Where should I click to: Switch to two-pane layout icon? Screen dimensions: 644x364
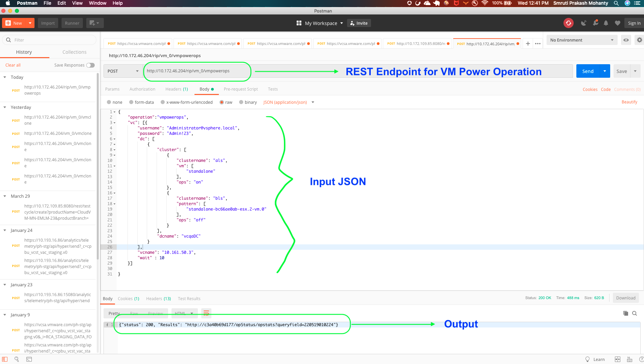618,359
